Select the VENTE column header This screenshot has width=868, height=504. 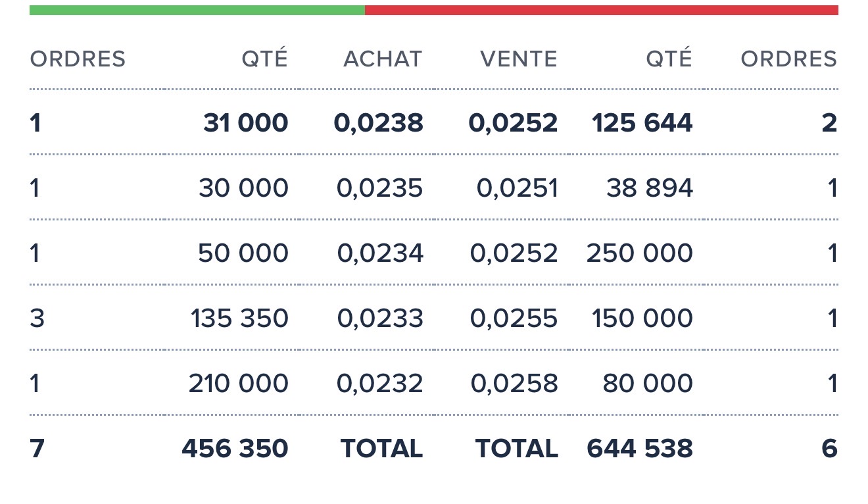(519, 59)
